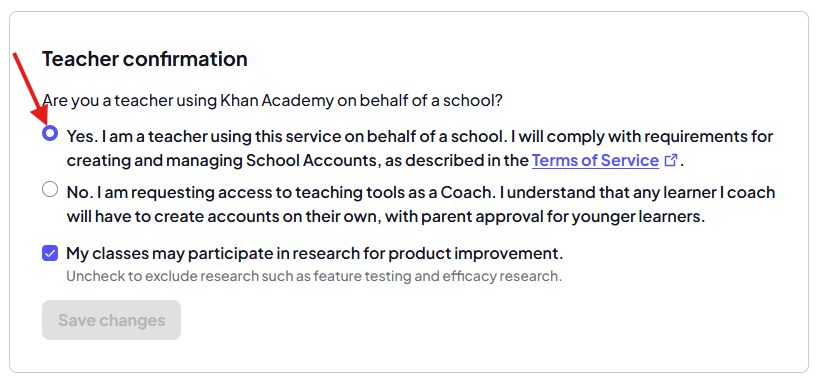The height and width of the screenshot is (382, 819).
Task: Select the 'No. I am requesting access' radio button
Action: pyautogui.click(x=50, y=189)
